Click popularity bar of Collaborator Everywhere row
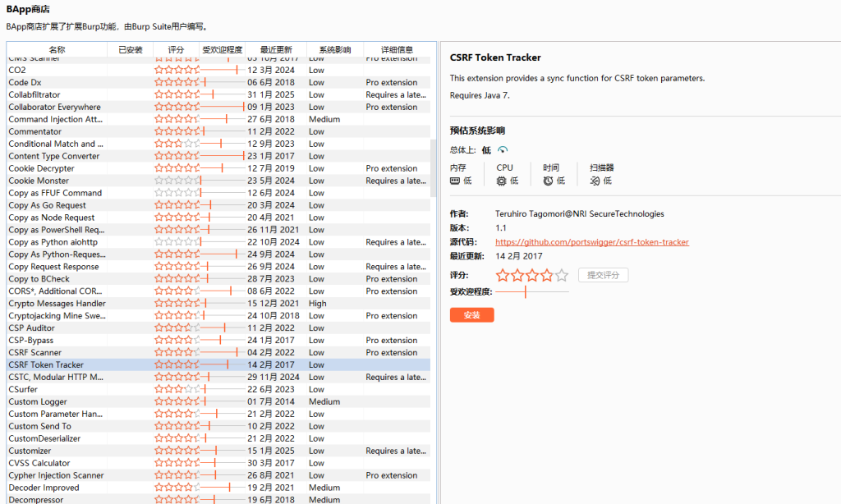The image size is (841, 504). tap(222, 107)
